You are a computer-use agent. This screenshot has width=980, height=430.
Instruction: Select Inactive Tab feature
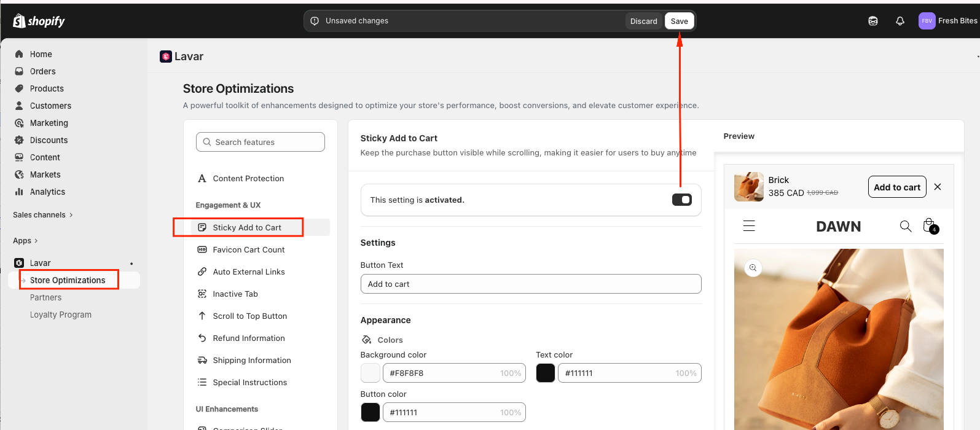(235, 294)
